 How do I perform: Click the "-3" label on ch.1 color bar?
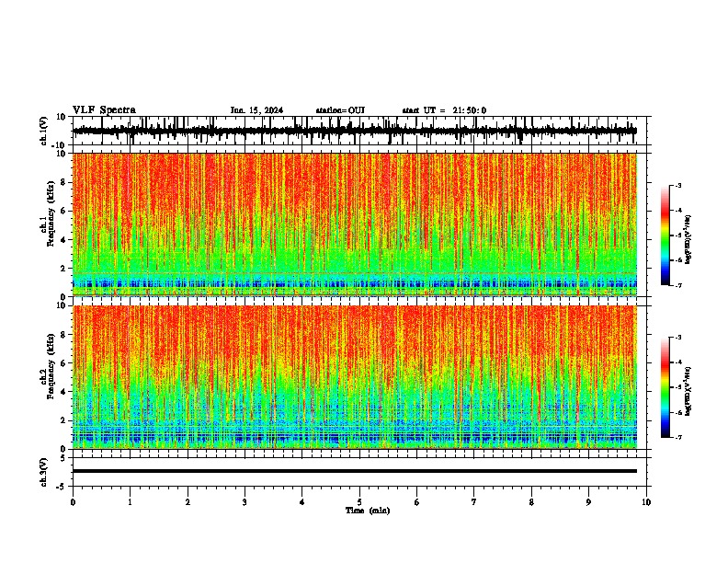(677, 185)
